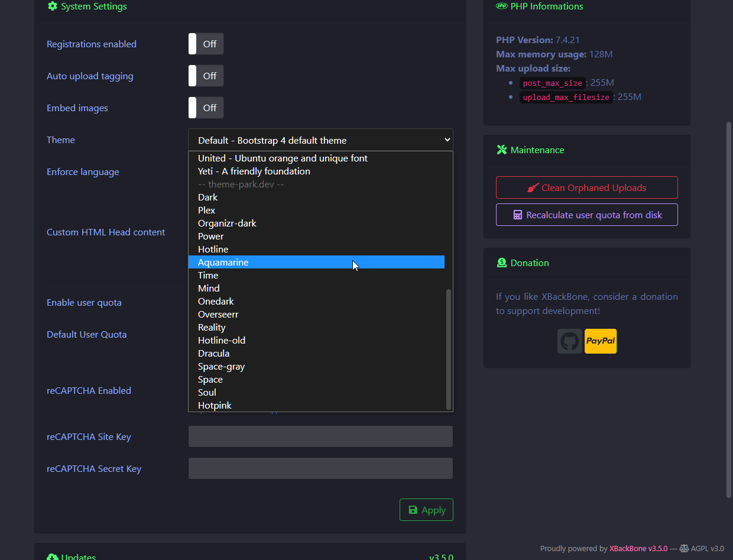Viewport: 733px width, 560px height.
Task: Choose the Dracula theme option
Action: pyautogui.click(x=214, y=354)
